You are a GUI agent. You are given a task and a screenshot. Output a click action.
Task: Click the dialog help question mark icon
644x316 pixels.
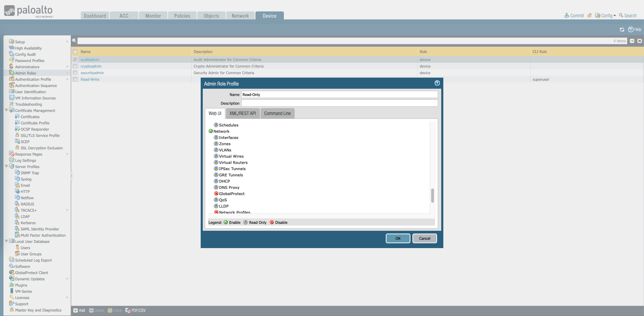(x=437, y=83)
